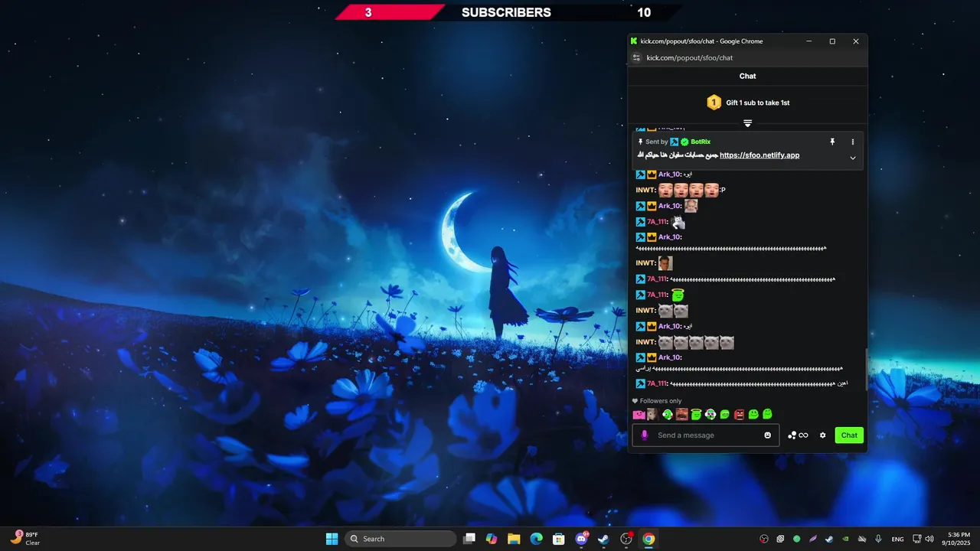Open the three-dot menu on the pinned message
Viewport: 980px width, 551px height.
(x=853, y=142)
